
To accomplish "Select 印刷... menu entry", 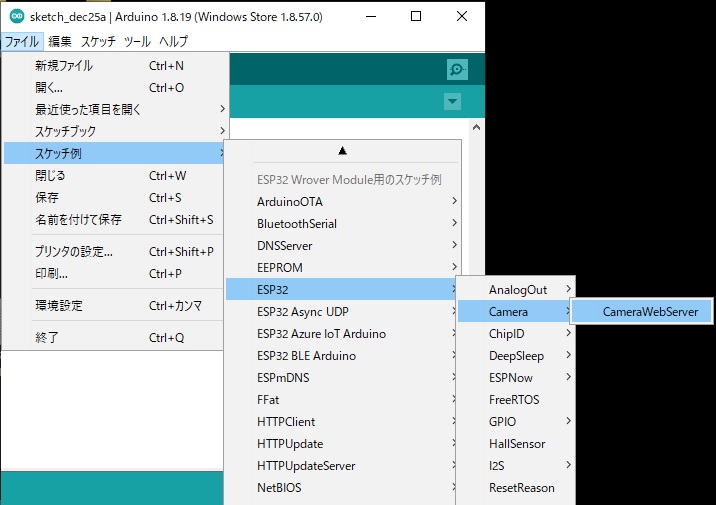I will (x=114, y=274).
